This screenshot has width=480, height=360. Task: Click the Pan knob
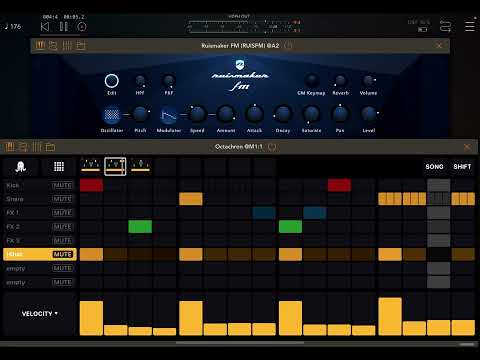click(x=340, y=114)
